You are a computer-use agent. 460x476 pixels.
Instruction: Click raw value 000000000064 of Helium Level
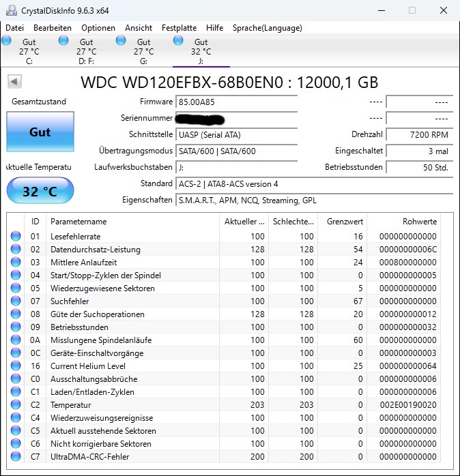(x=408, y=366)
